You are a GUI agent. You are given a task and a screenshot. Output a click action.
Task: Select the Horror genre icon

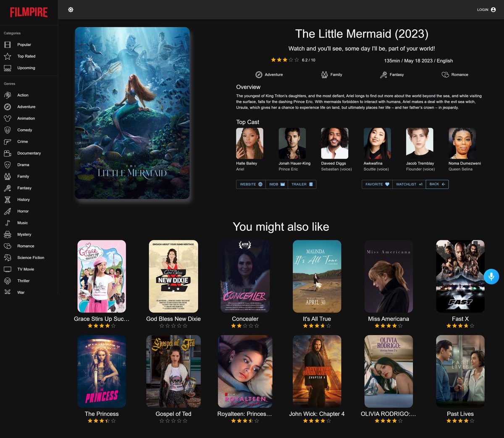point(8,211)
